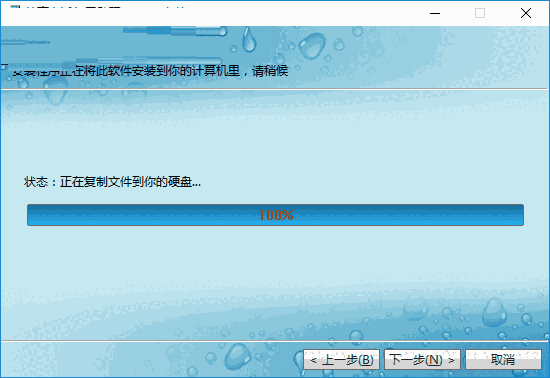Minimize the installer window
550x378 pixels.
pyautogui.click(x=435, y=13)
